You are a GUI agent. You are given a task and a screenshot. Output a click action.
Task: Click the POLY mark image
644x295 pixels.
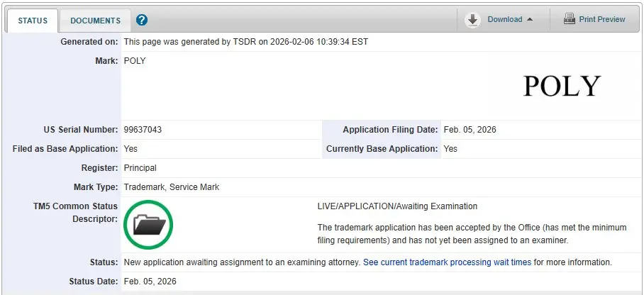coord(562,87)
